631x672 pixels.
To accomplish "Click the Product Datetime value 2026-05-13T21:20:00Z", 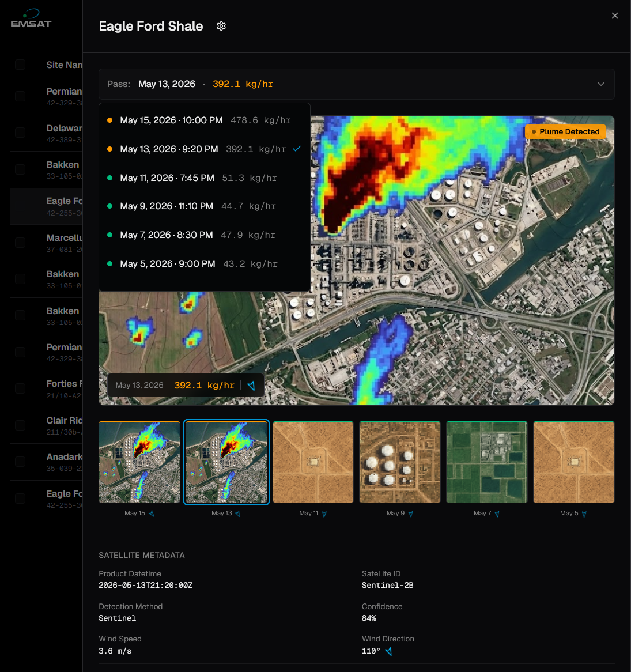I will [146, 586].
